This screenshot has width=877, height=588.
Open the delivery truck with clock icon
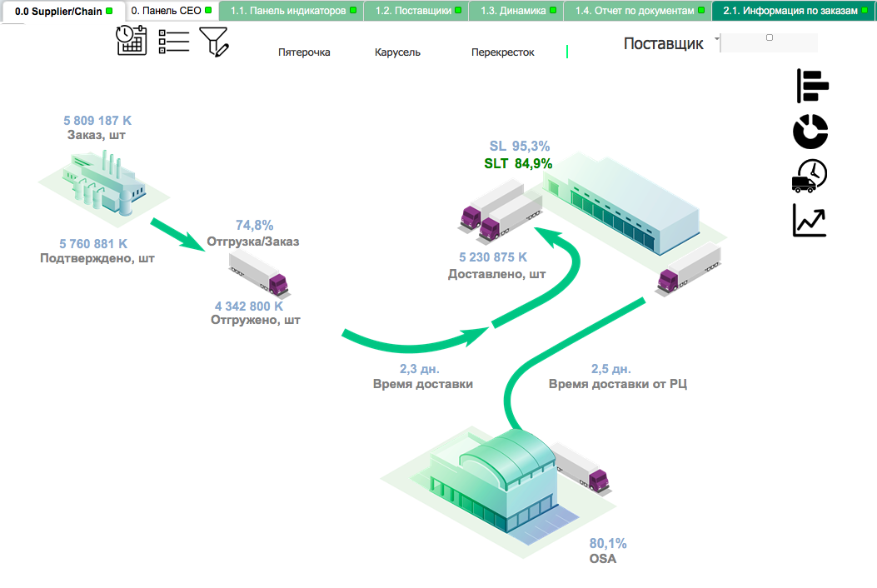tap(810, 176)
